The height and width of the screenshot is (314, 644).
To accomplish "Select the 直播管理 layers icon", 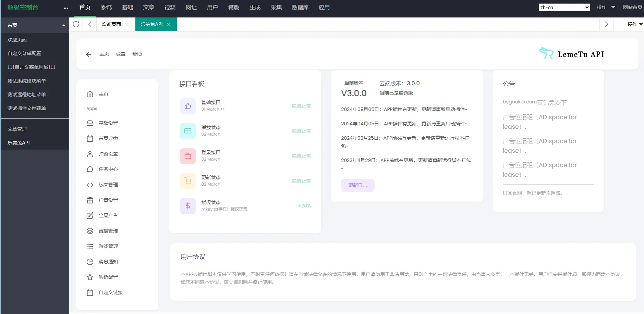I will coord(89,230).
